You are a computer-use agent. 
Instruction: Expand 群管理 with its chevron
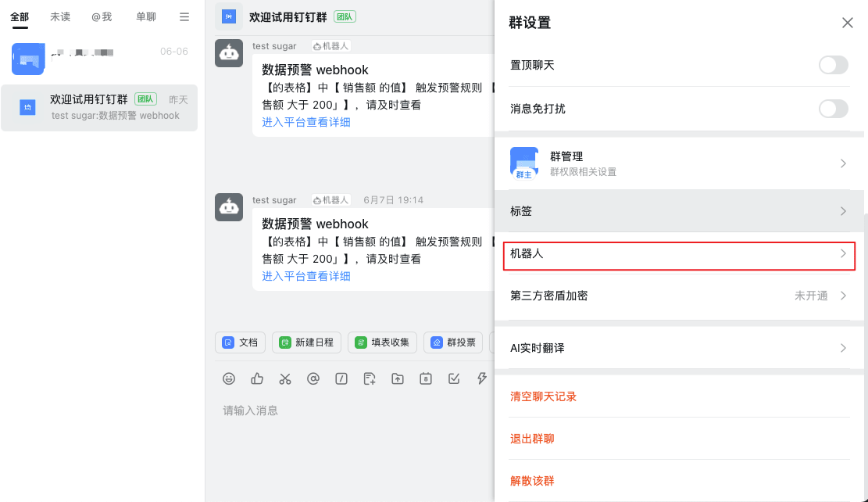pyautogui.click(x=843, y=163)
